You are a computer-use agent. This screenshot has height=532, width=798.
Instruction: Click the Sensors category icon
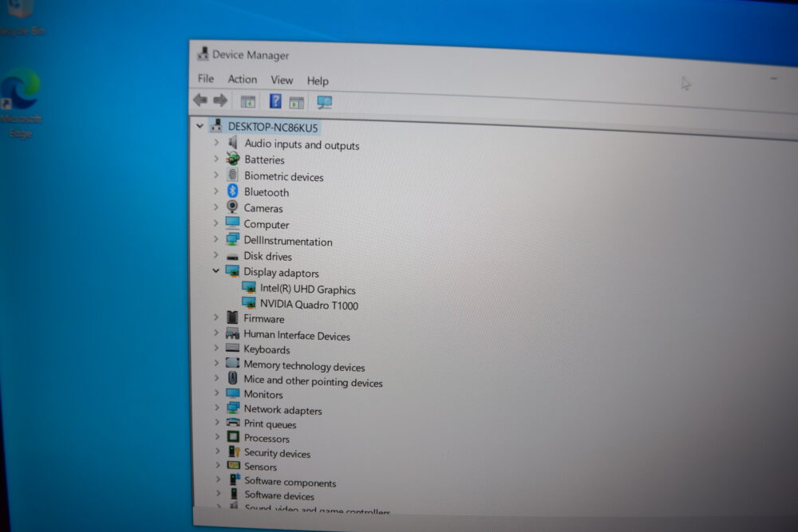(x=234, y=465)
